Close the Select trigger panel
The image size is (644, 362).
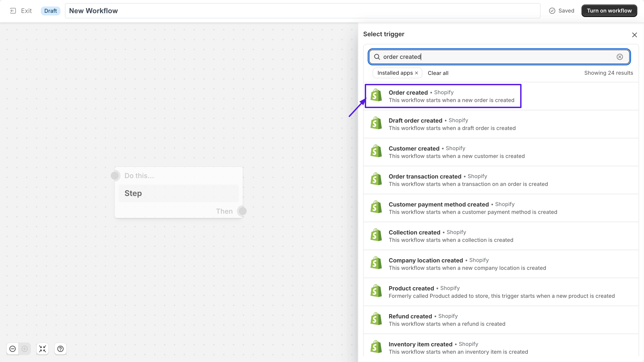[x=634, y=35]
